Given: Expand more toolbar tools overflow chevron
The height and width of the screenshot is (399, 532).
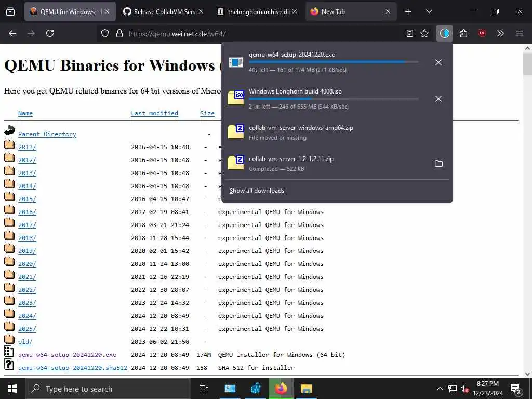Looking at the screenshot, I should click(x=500, y=33).
